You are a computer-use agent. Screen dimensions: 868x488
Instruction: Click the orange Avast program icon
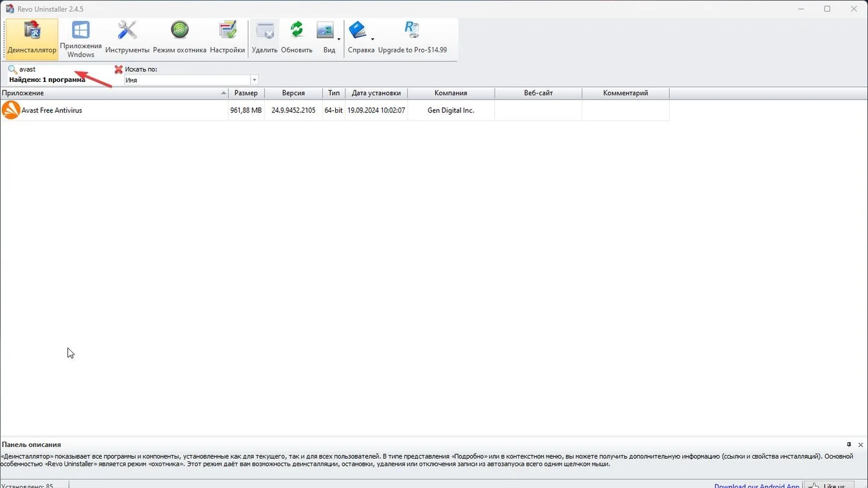click(x=11, y=110)
